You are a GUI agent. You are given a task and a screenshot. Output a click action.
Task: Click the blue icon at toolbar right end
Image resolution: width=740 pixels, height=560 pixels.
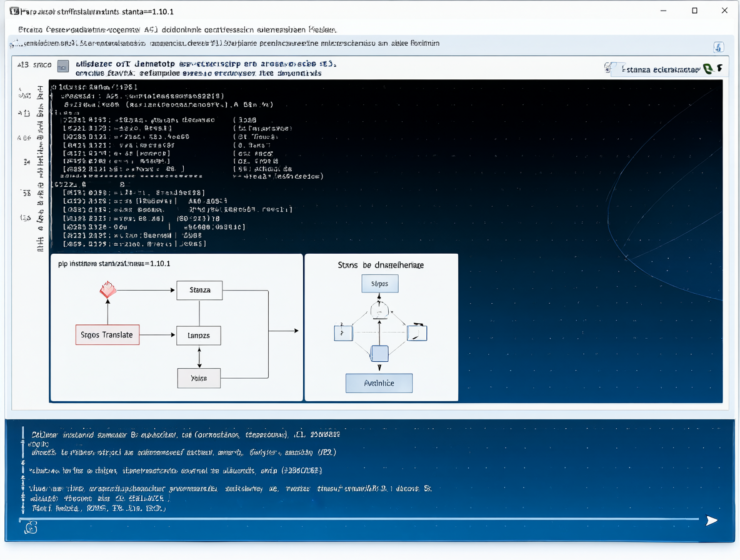coord(718,47)
